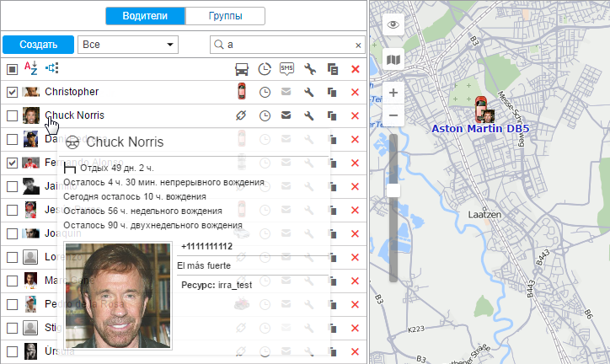The width and height of the screenshot is (610, 364).
Task: Zoom in the map with plus button
Action: coord(392,93)
